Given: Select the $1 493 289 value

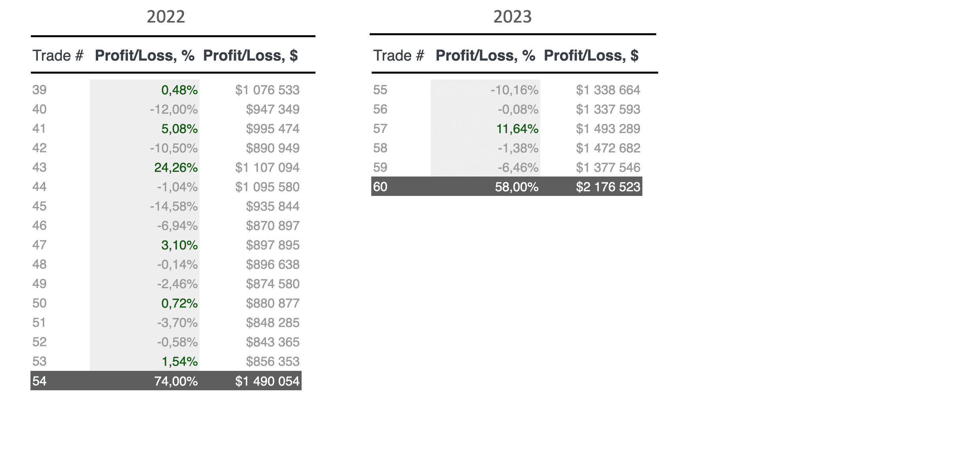Looking at the screenshot, I should 608,129.
